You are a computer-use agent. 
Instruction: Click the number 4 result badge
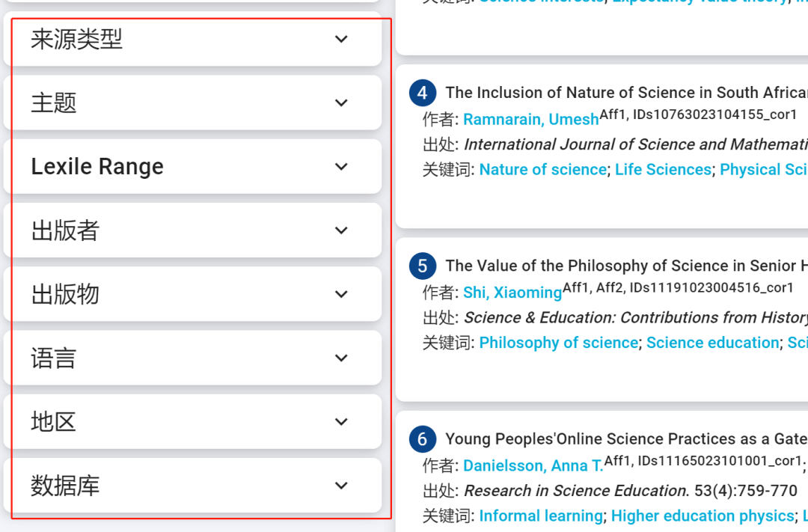click(x=423, y=93)
